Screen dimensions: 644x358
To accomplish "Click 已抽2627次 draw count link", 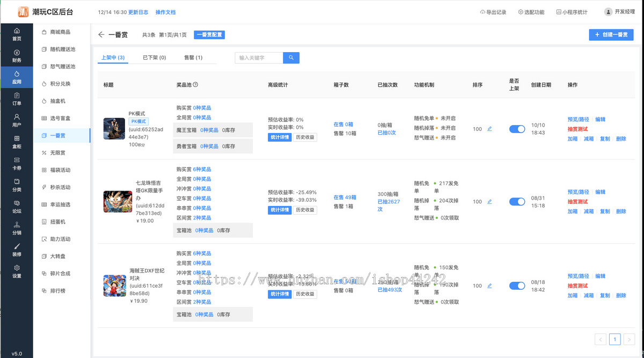I will [x=389, y=206].
